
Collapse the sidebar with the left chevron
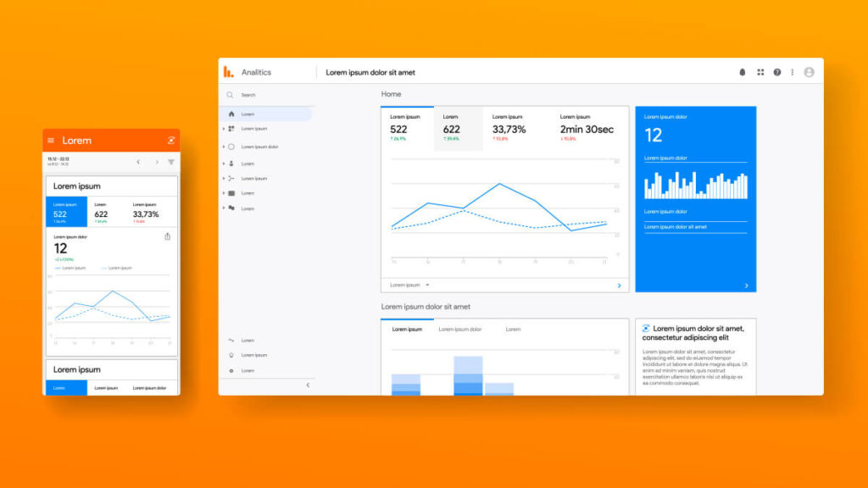(x=308, y=385)
